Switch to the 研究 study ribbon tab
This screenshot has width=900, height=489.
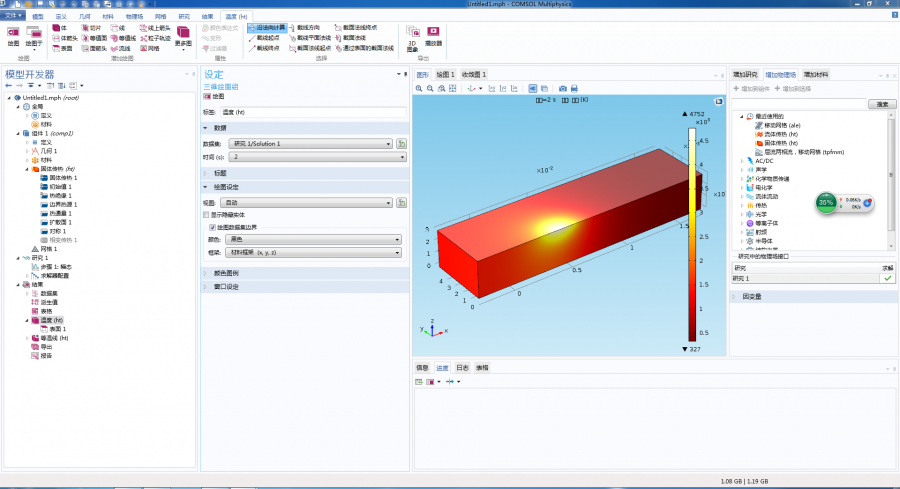pyautogui.click(x=184, y=17)
